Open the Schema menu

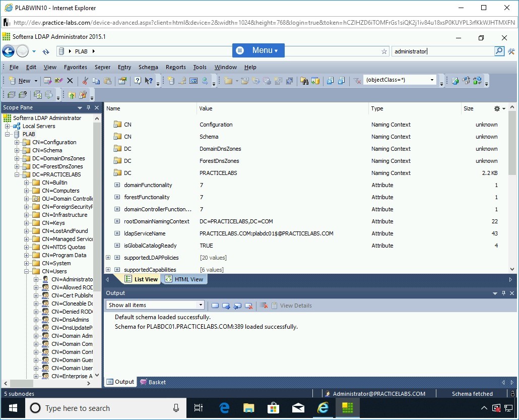148,67
